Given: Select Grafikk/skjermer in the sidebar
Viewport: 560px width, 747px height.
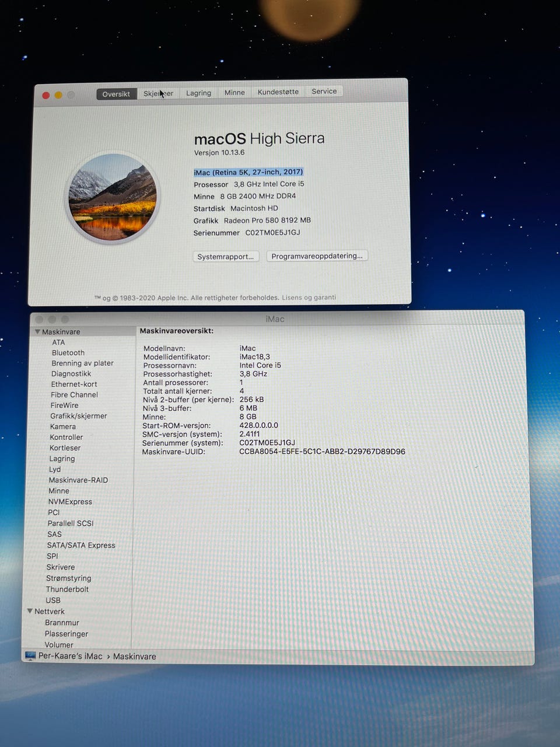Looking at the screenshot, I should 79,416.
